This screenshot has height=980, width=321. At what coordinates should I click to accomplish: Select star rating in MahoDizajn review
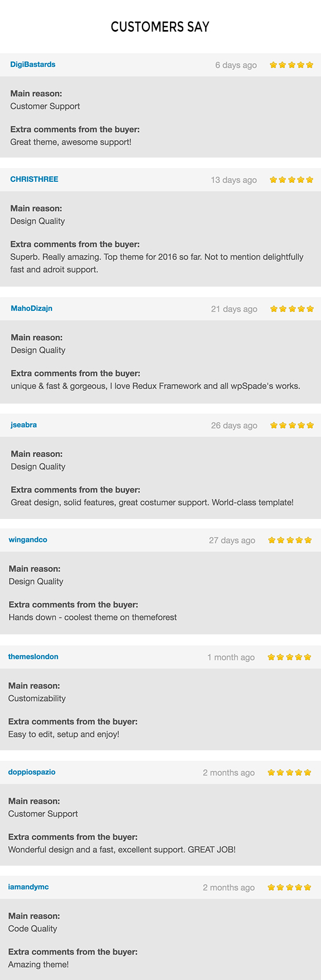point(292,309)
